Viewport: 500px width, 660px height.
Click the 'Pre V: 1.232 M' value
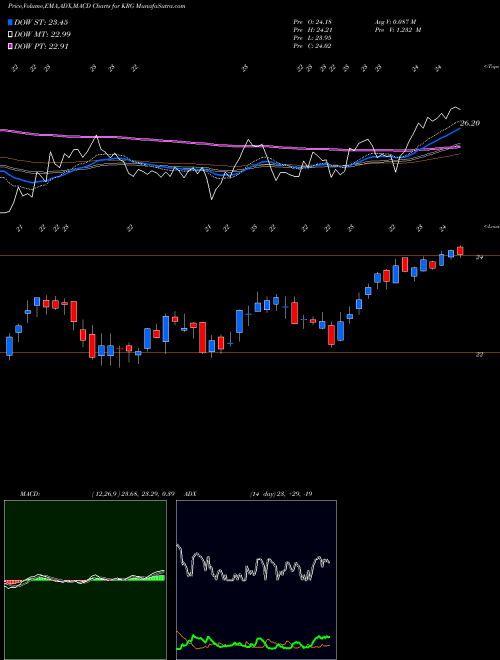pyautogui.click(x=397, y=30)
